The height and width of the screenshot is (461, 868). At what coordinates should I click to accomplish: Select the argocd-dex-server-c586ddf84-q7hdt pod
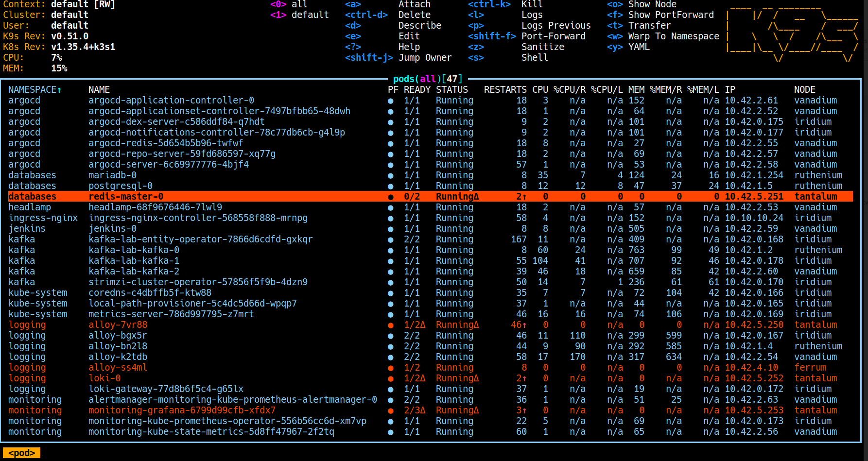click(x=176, y=122)
